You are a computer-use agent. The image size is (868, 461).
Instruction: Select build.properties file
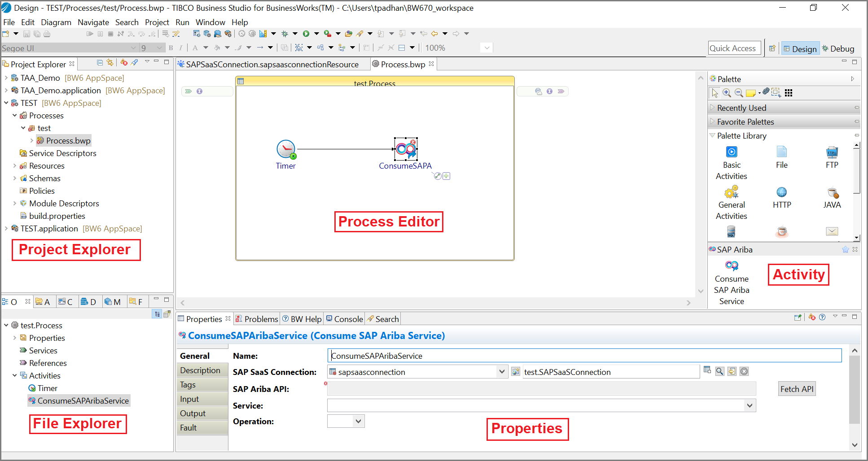point(53,216)
